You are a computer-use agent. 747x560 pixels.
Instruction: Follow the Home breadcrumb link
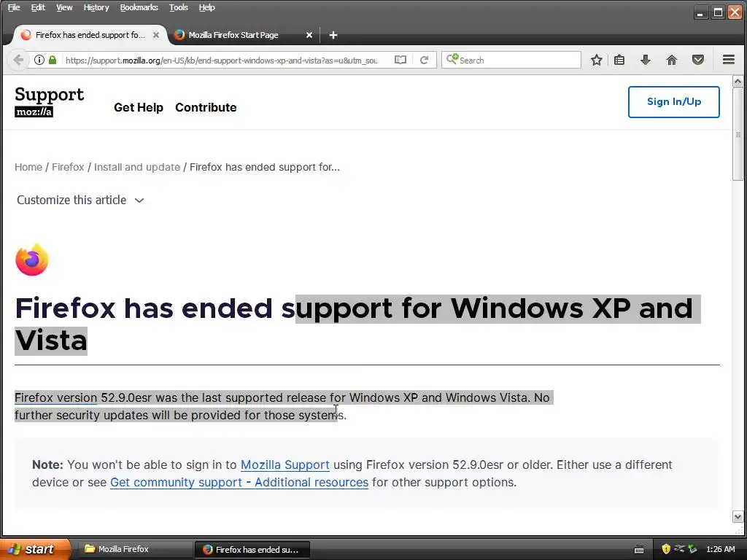point(28,167)
